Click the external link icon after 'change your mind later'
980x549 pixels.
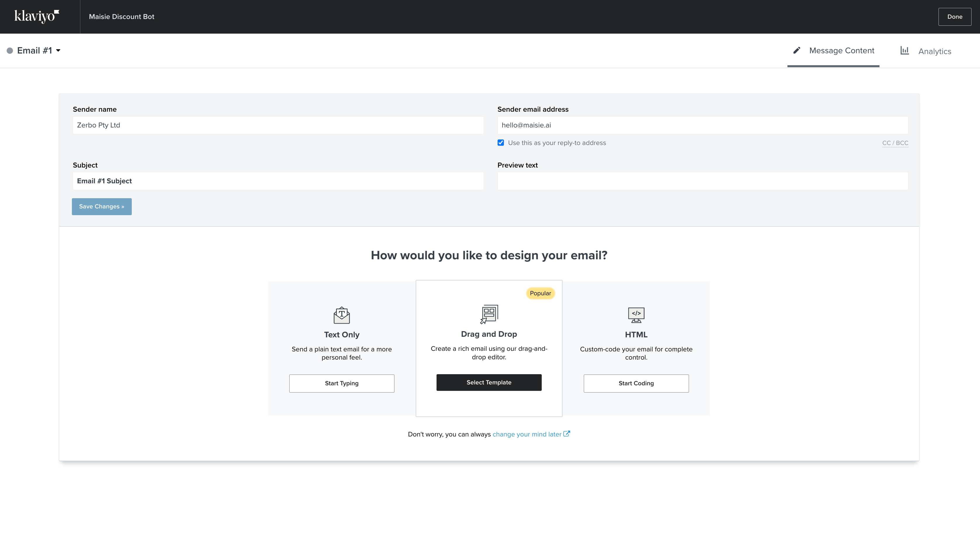[567, 433]
